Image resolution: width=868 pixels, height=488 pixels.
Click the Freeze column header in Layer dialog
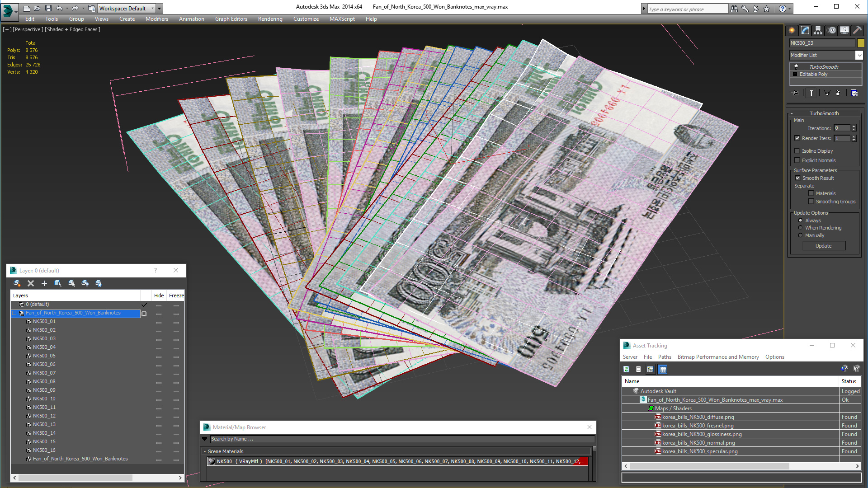pyautogui.click(x=176, y=296)
